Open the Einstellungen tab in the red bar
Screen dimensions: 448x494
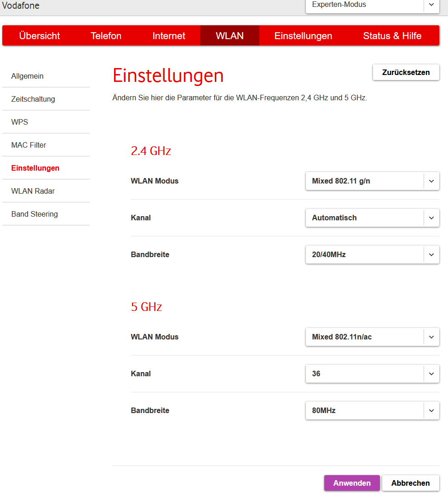(x=303, y=35)
